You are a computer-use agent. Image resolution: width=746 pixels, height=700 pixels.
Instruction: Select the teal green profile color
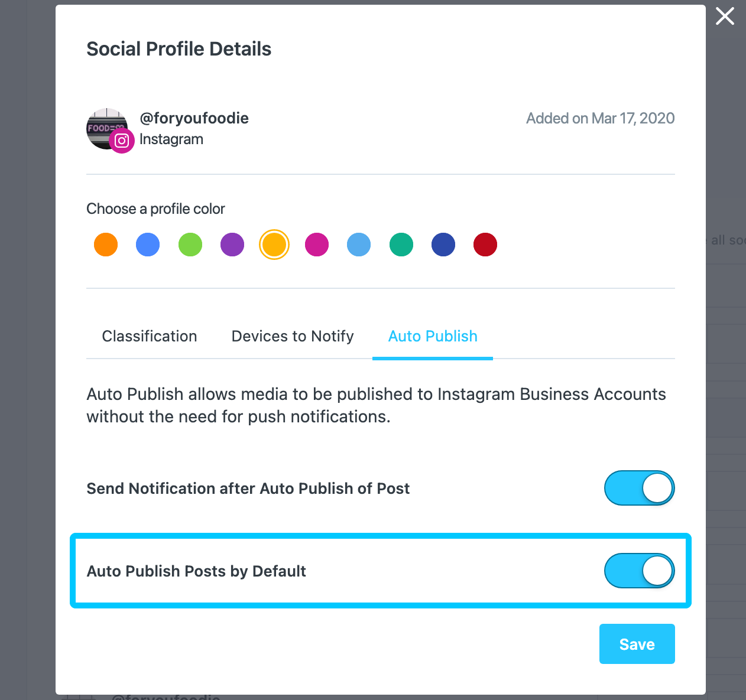(401, 245)
